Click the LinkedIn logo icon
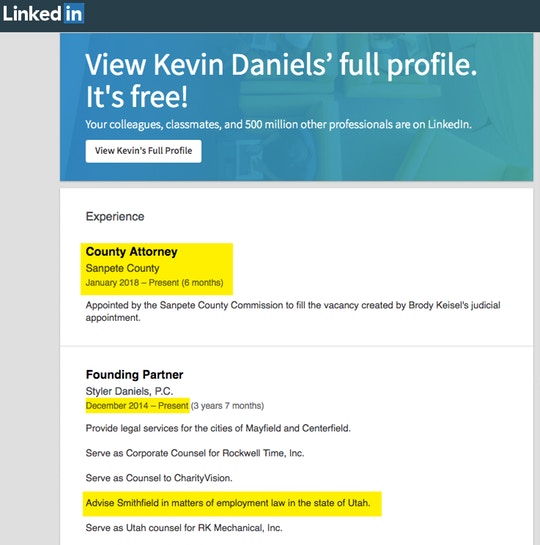The image size is (540, 545). pyautogui.click(x=43, y=14)
